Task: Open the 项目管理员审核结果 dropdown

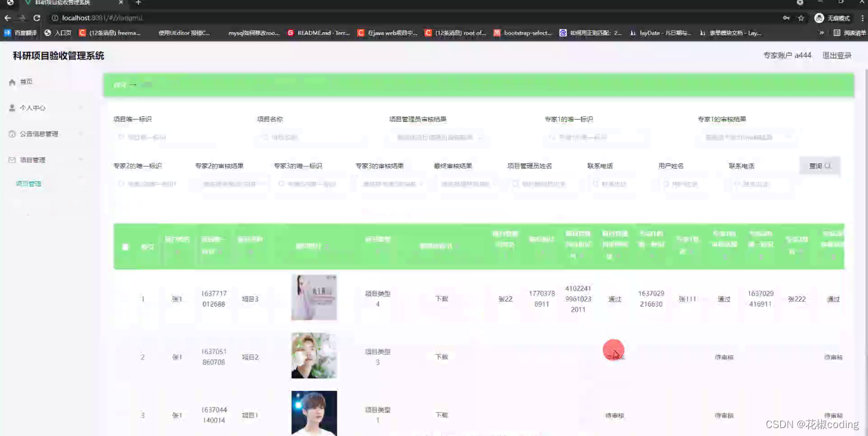Action: pyautogui.click(x=436, y=137)
